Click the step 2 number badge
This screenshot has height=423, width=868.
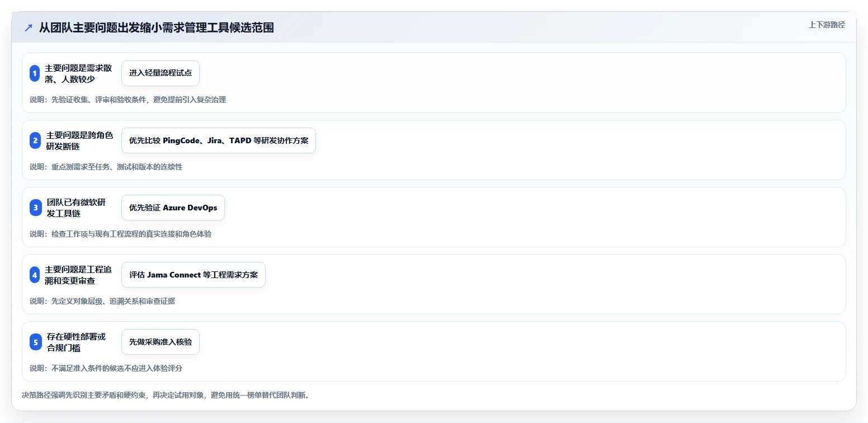35,140
